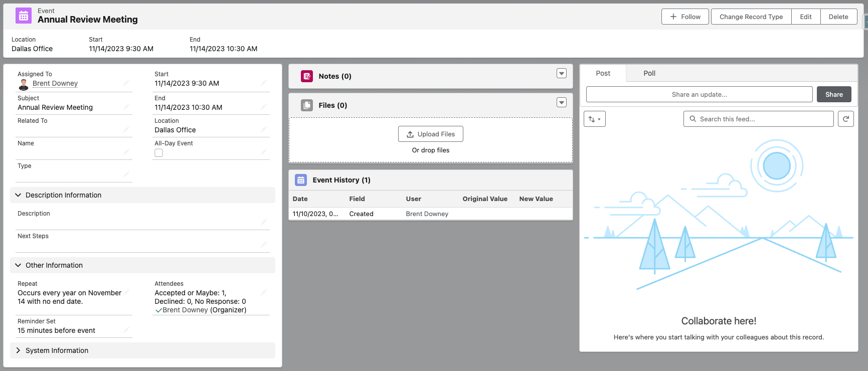Image resolution: width=868 pixels, height=371 pixels.
Task: Click edit pencil next to Location field
Action: [x=264, y=129]
